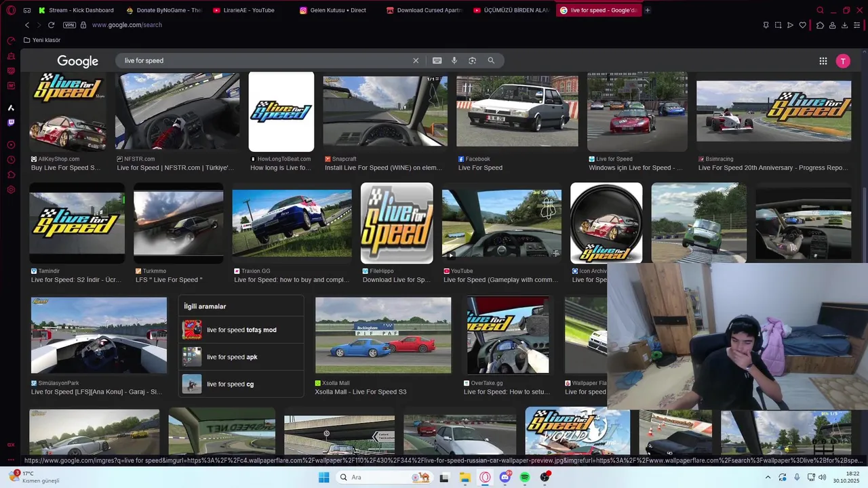Open Google Lens search by image

pos(472,60)
